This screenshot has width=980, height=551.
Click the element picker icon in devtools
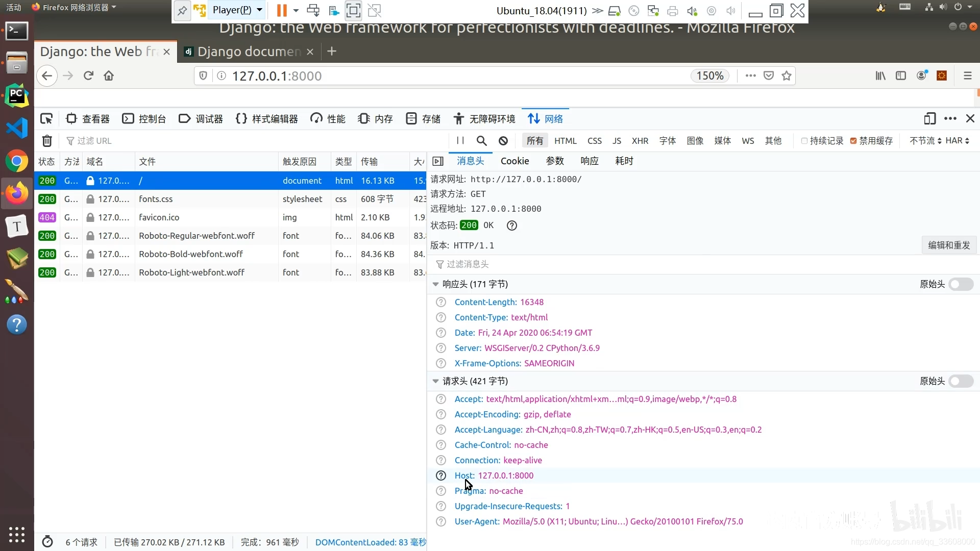(46, 119)
